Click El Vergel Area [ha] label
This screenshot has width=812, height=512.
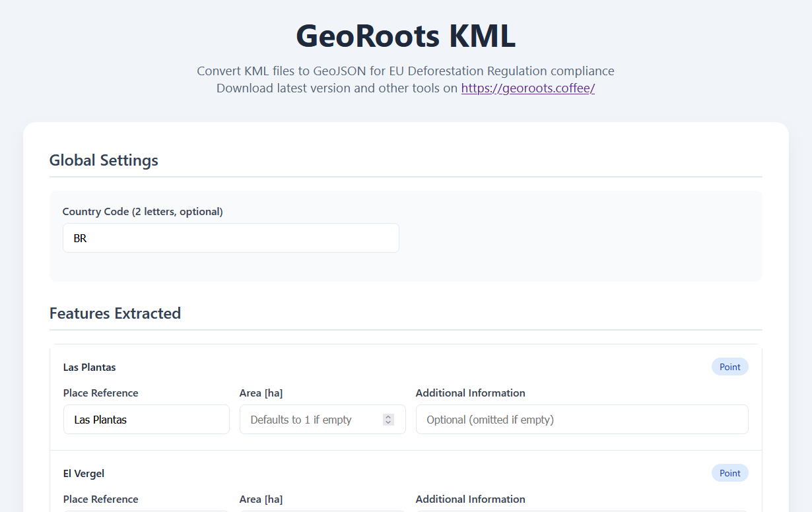click(261, 499)
